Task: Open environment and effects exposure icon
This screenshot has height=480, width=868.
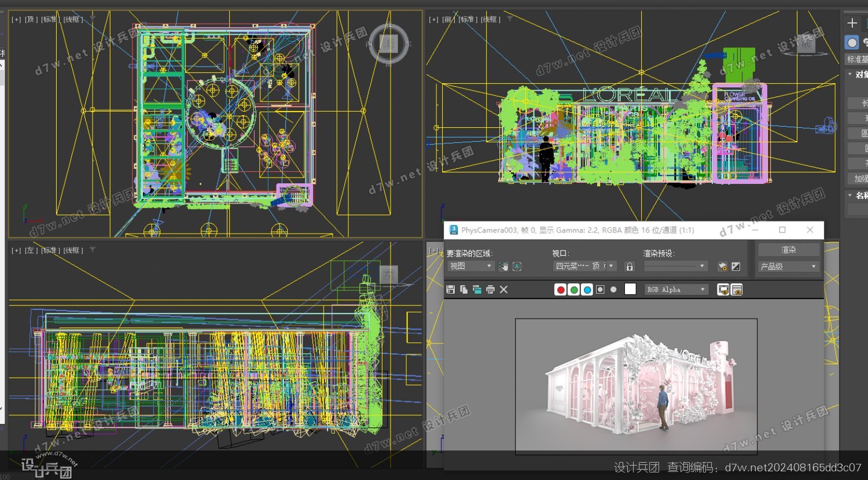Action: 736,266
